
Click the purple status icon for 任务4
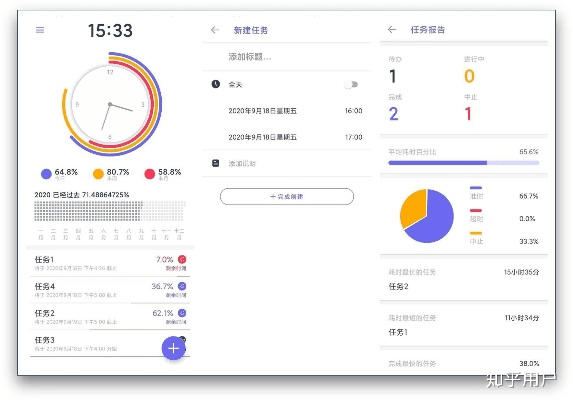coord(182,286)
